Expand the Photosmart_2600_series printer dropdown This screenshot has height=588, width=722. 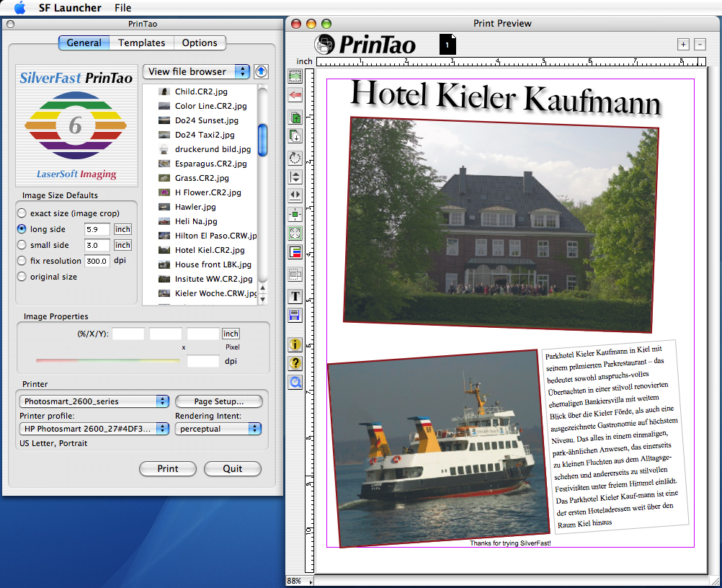click(x=94, y=401)
